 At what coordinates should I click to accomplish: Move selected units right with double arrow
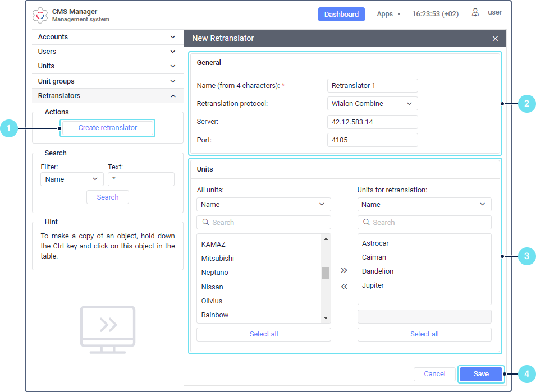click(344, 270)
